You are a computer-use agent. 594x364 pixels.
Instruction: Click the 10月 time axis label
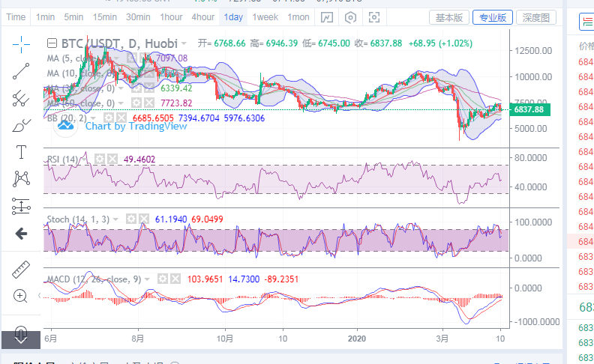click(225, 339)
